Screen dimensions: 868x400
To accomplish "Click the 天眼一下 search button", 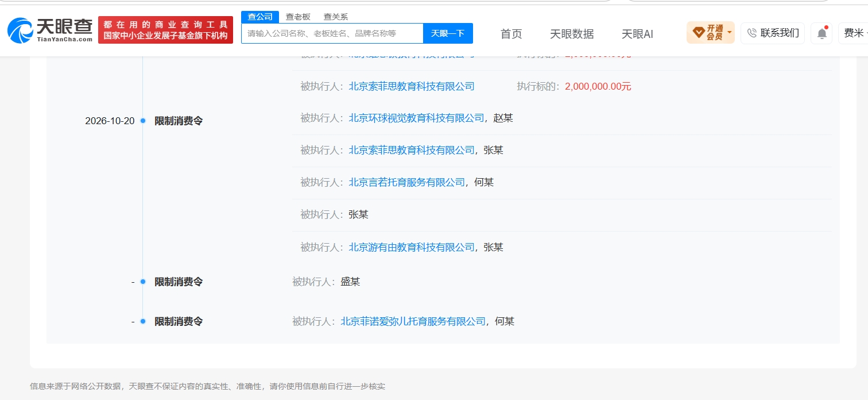I will coord(448,33).
